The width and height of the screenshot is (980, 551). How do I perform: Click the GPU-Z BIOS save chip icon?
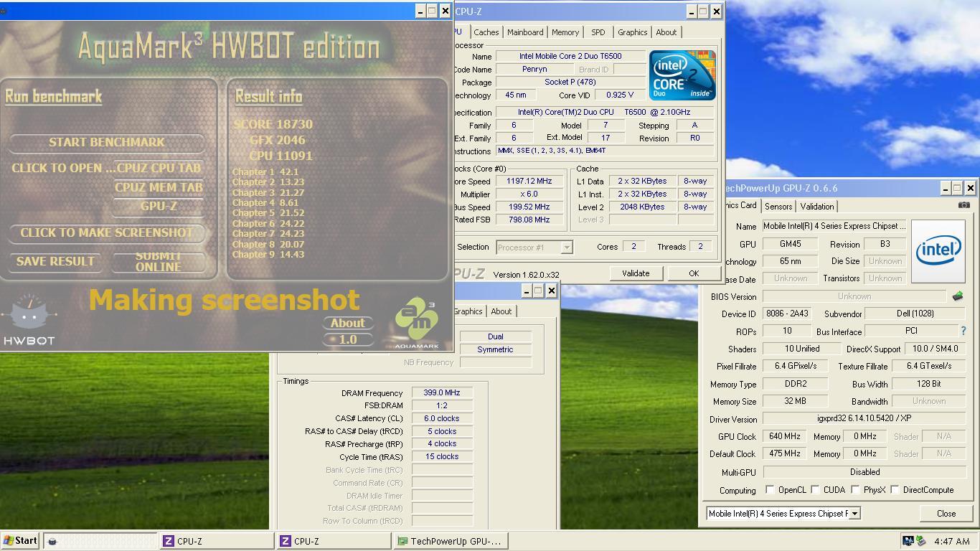(957, 296)
